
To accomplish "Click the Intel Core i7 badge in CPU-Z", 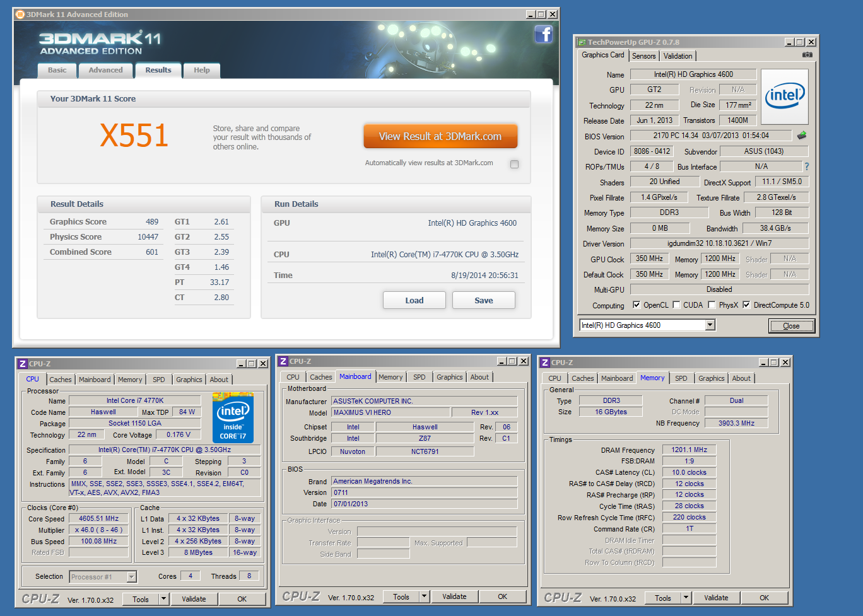I will pyautogui.click(x=233, y=419).
